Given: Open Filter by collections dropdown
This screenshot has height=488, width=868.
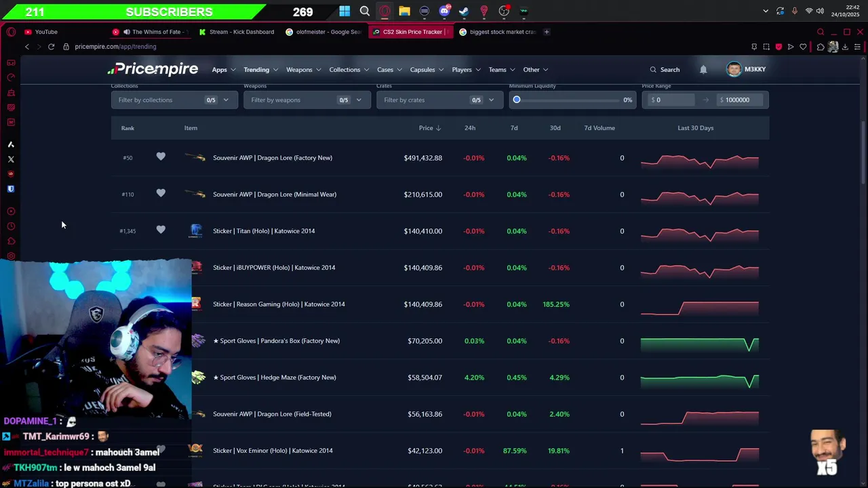Looking at the screenshot, I should point(174,100).
